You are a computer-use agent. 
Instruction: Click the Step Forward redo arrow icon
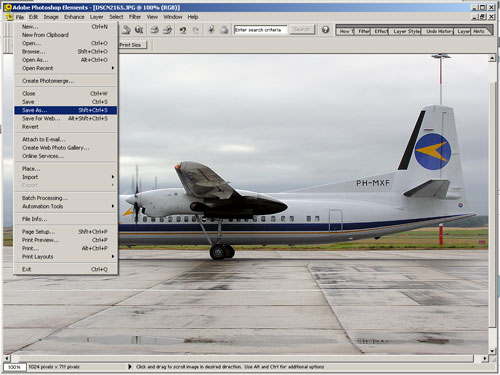pyautogui.click(x=196, y=30)
